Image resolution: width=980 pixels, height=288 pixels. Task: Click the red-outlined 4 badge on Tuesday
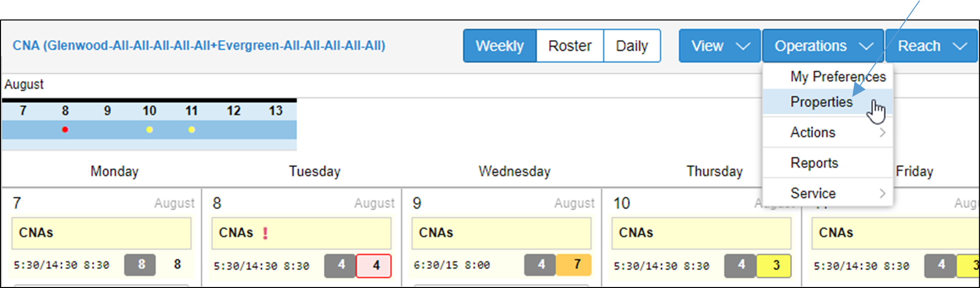click(374, 266)
